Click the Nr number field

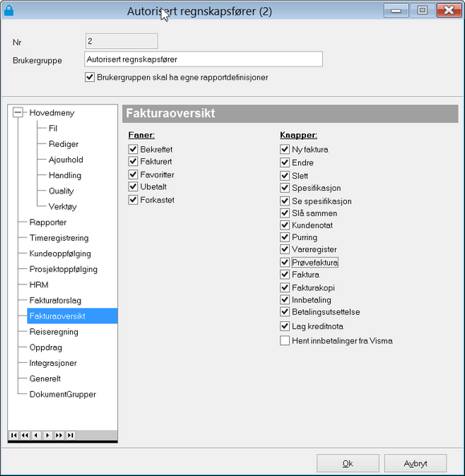[121, 41]
